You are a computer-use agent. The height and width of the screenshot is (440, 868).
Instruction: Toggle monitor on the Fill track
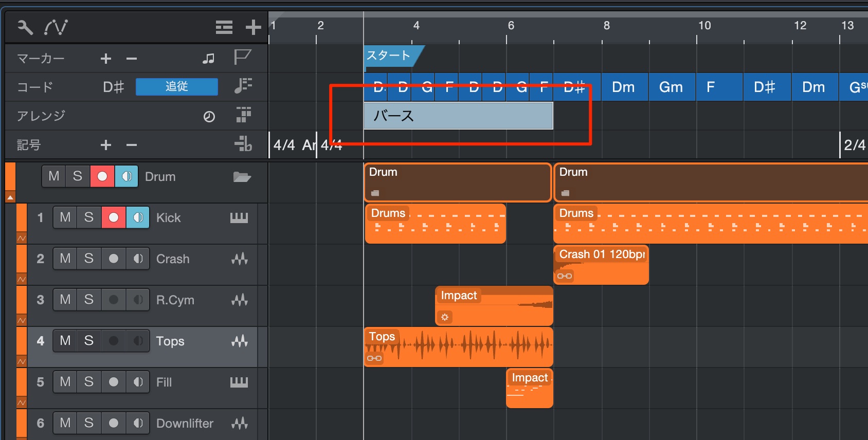tap(137, 382)
